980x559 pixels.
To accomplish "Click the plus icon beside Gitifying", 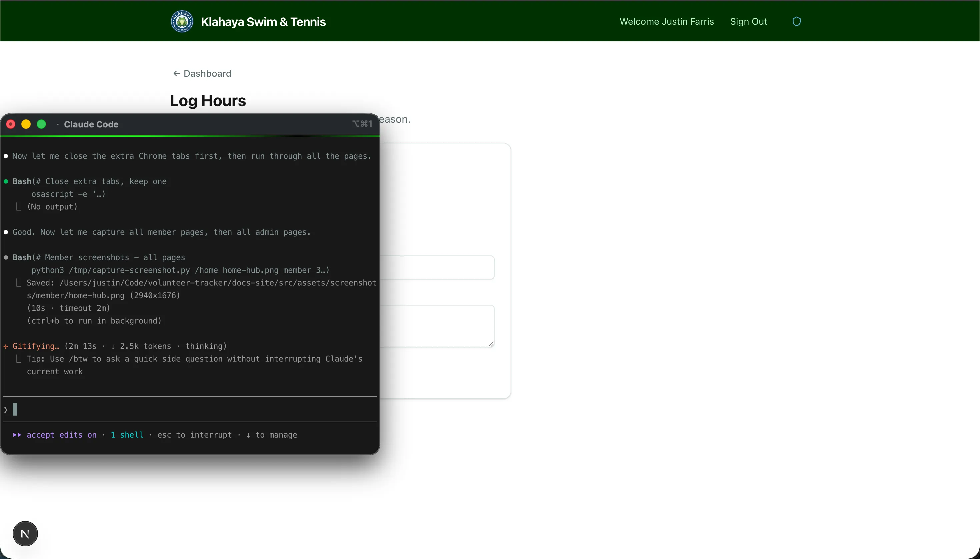I will [6, 346].
